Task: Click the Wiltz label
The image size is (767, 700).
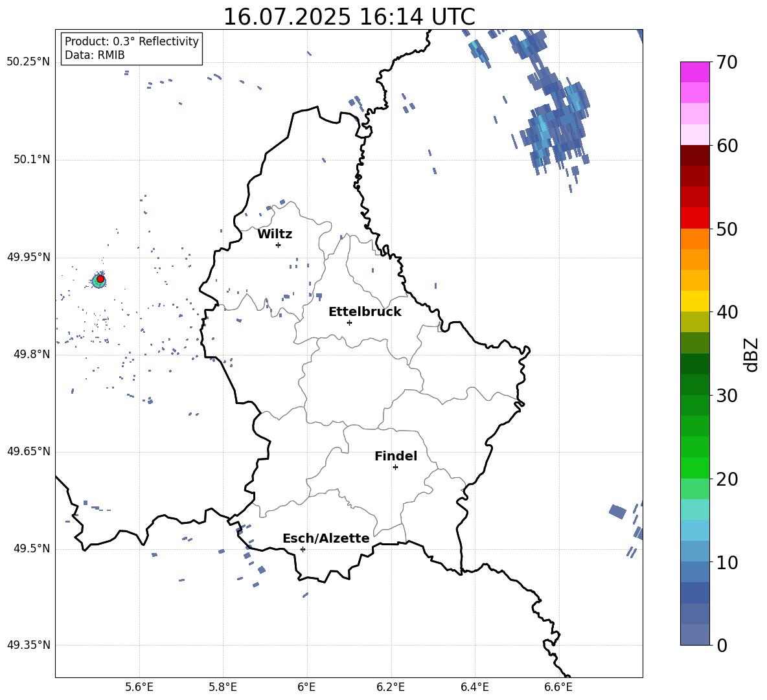Action: (x=275, y=234)
